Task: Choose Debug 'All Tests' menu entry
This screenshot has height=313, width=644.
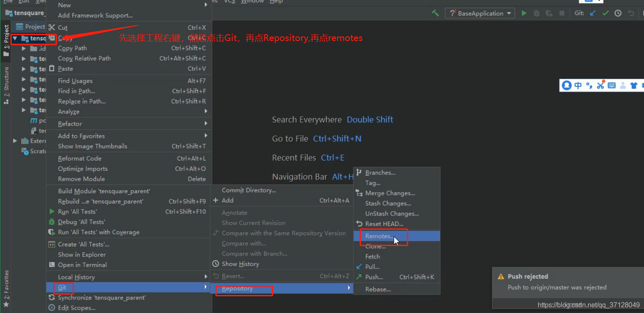Action: pyautogui.click(x=129, y=222)
